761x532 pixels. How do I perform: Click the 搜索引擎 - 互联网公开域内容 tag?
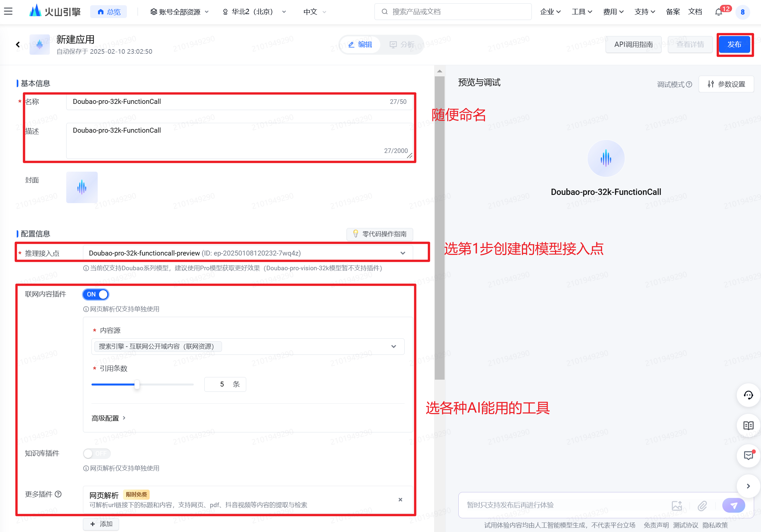point(158,346)
